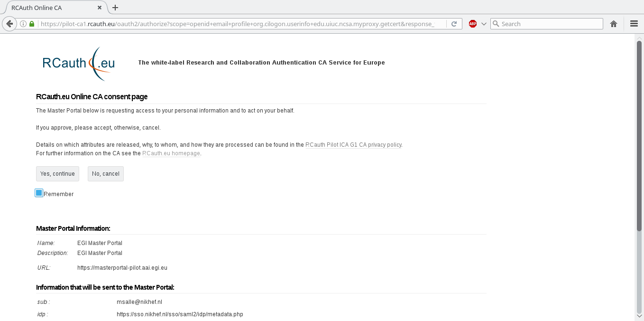Open the hamburger menu icon
Image resolution: width=644 pixels, height=321 pixels.
(634, 24)
